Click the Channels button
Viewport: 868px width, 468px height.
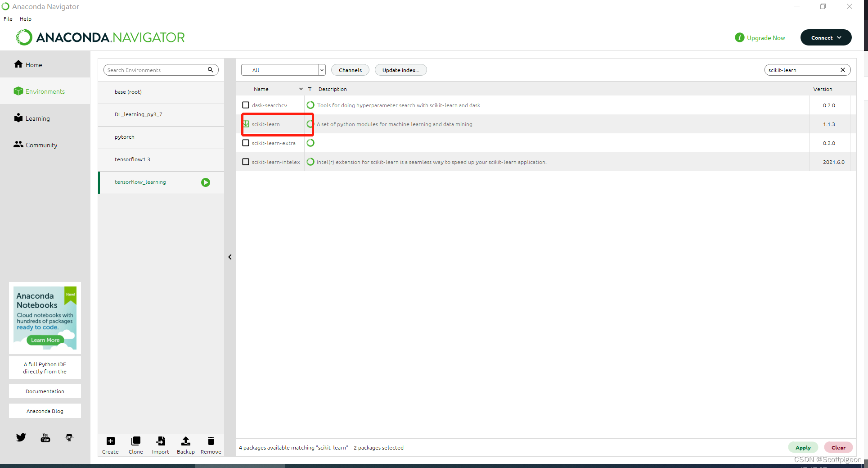[350, 70]
